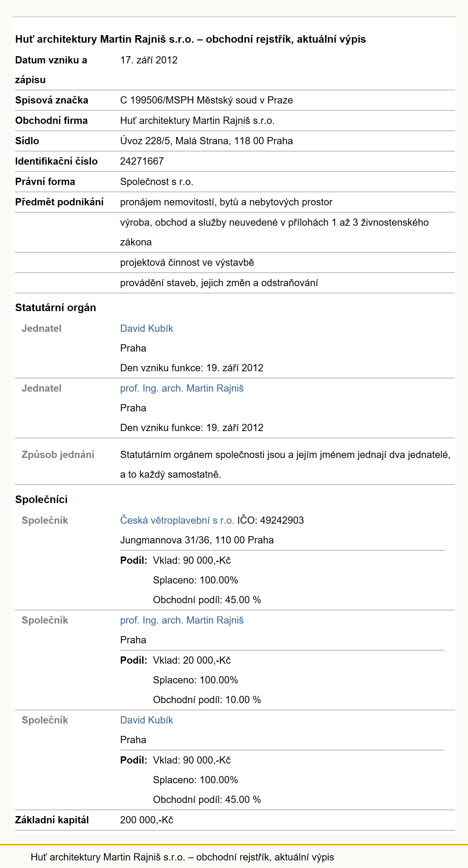Image resolution: width=468 pixels, height=868 pixels.
Task: Click the Základní kapitál value 200 000,-Kč
Action: (147, 820)
